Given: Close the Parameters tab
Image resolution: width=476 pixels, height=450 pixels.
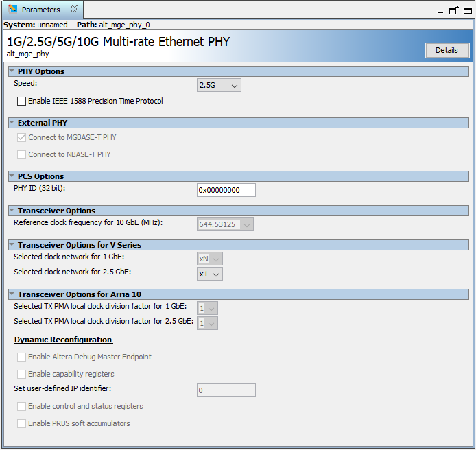Looking at the screenshot, I should tap(75, 9).
